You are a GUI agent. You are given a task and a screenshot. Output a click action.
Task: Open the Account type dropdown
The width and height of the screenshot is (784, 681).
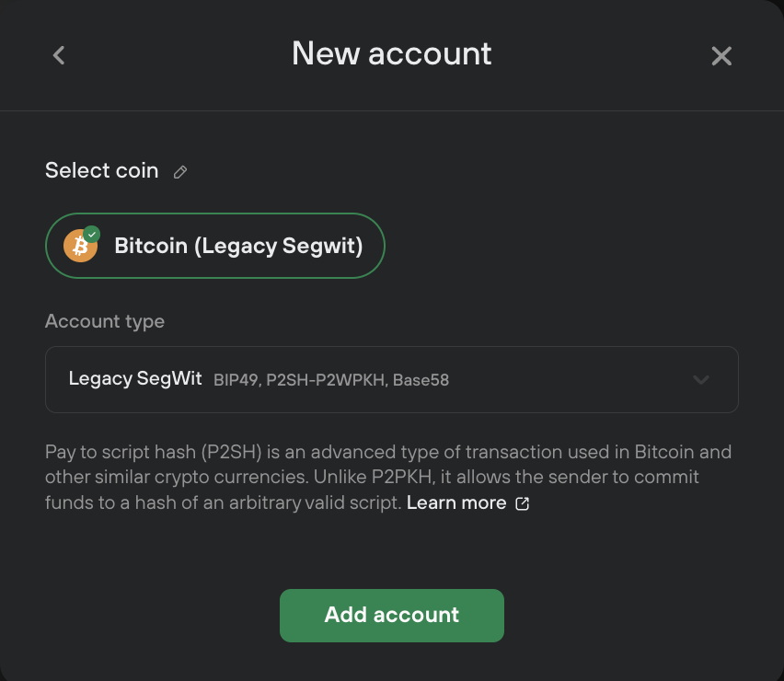(x=391, y=379)
